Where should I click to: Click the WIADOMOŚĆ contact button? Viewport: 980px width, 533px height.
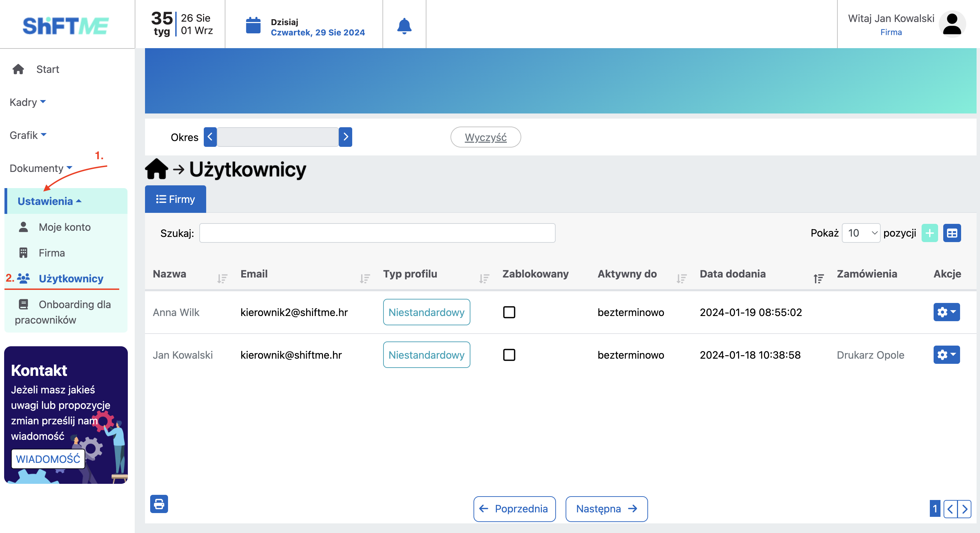(48, 459)
